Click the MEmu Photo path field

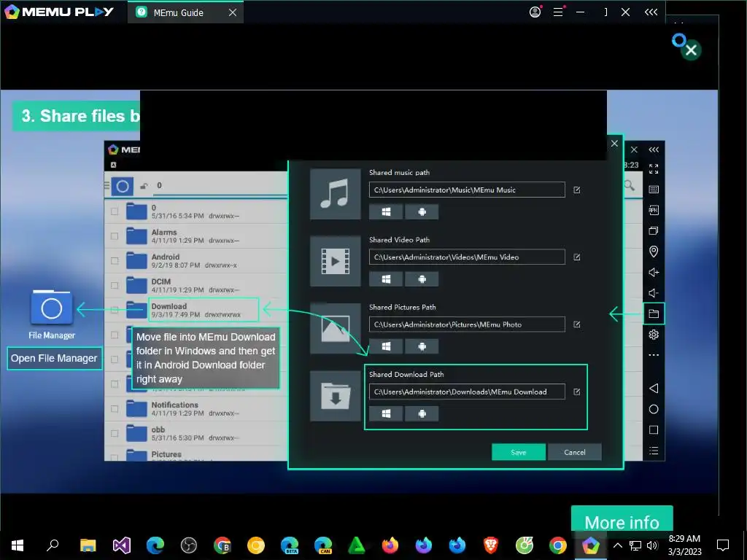[467, 324]
